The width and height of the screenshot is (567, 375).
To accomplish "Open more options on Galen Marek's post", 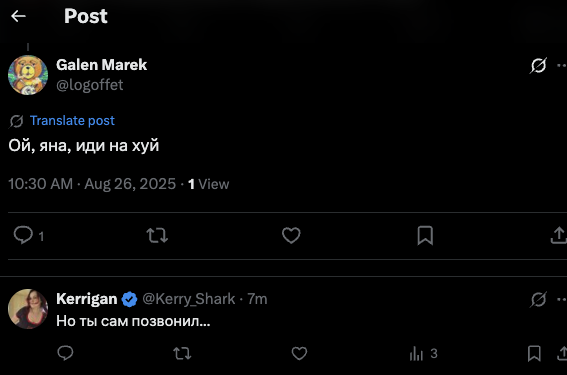I will point(562,65).
